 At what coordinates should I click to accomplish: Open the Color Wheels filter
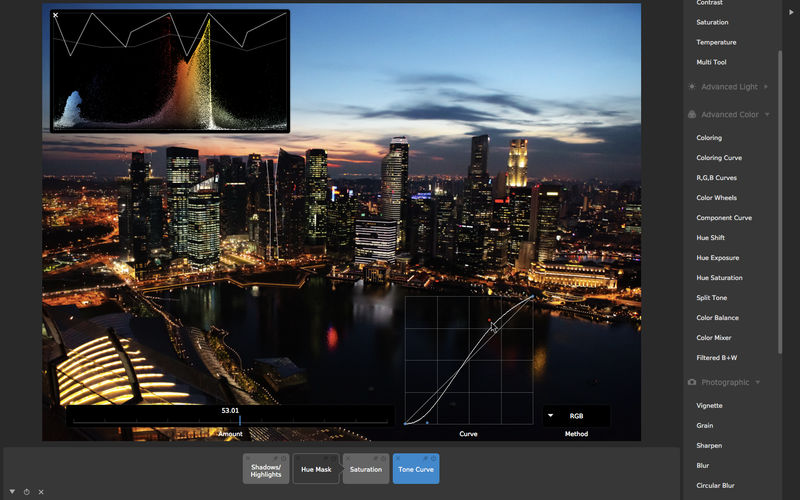pos(716,197)
